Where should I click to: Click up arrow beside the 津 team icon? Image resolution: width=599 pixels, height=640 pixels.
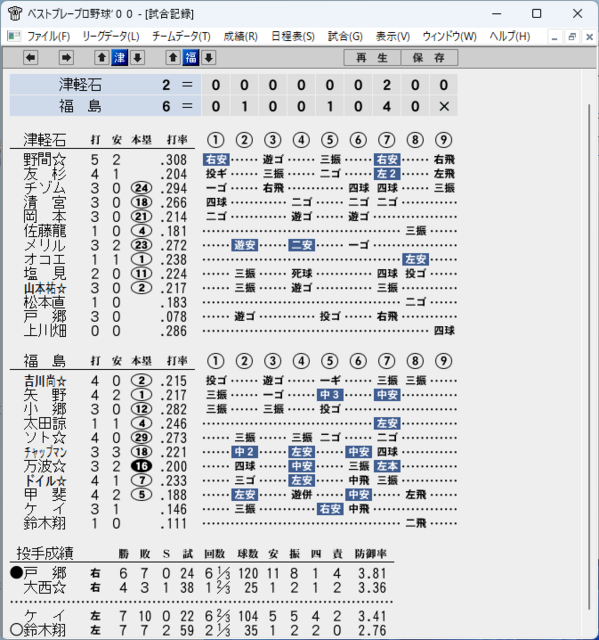[x=102, y=58]
